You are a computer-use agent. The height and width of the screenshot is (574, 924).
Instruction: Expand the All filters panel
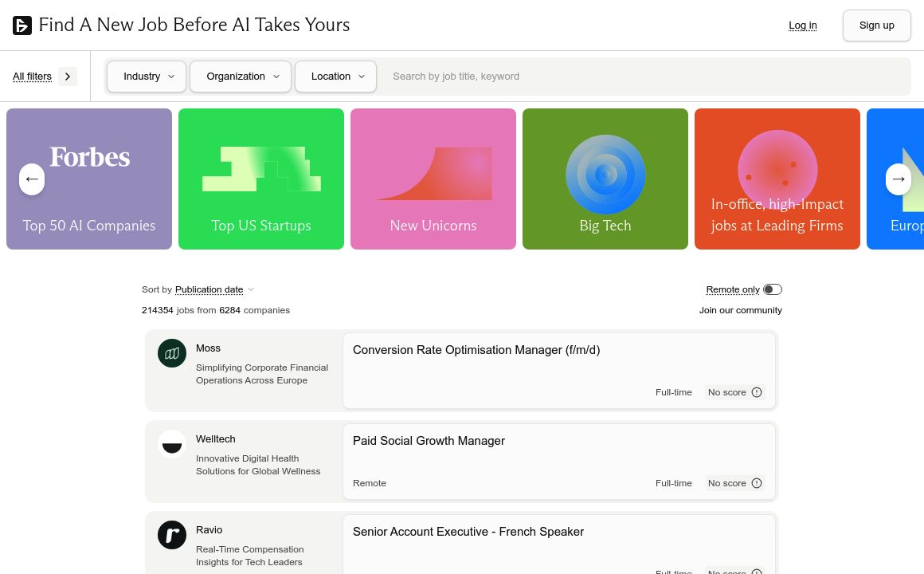point(44,77)
